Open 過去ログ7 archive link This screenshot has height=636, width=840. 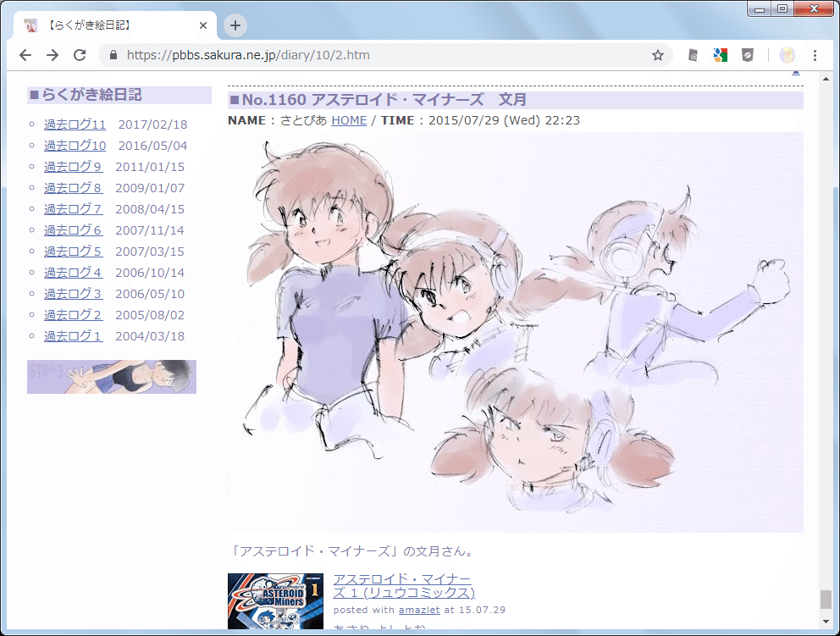[x=73, y=209]
